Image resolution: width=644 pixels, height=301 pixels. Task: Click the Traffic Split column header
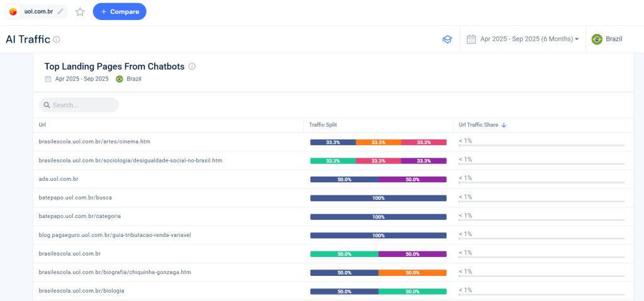[x=323, y=125]
